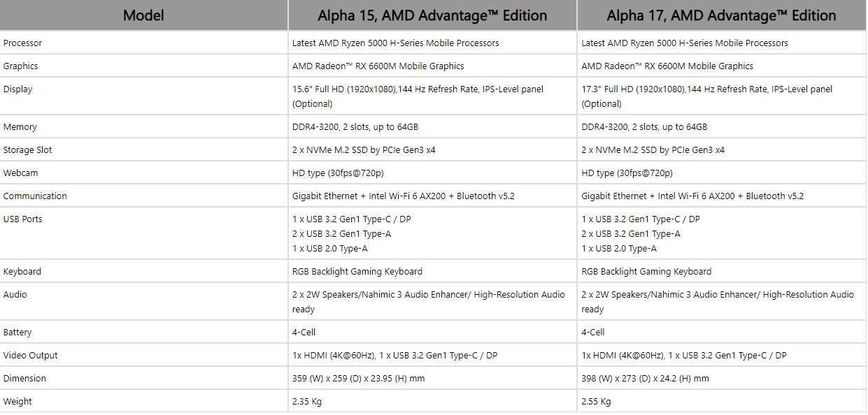Screen dimensions: 868x415
Task: Click the Graphics row label
Action: (x=21, y=66)
